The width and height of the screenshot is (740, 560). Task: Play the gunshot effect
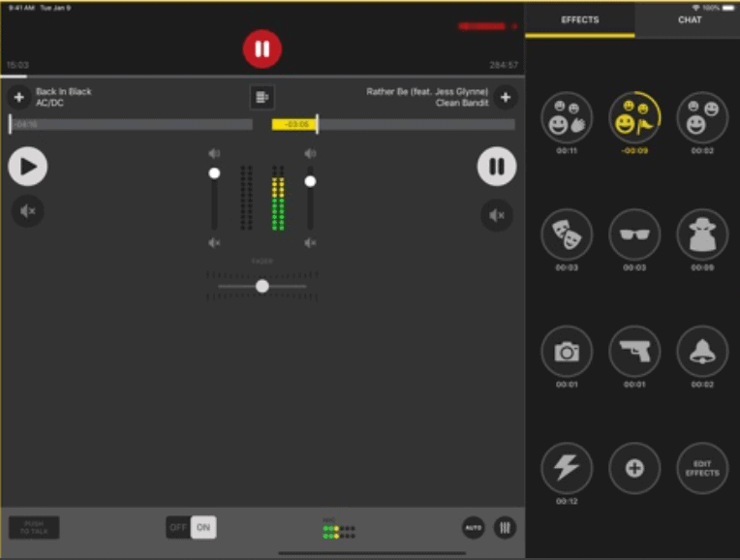coord(634,351)
